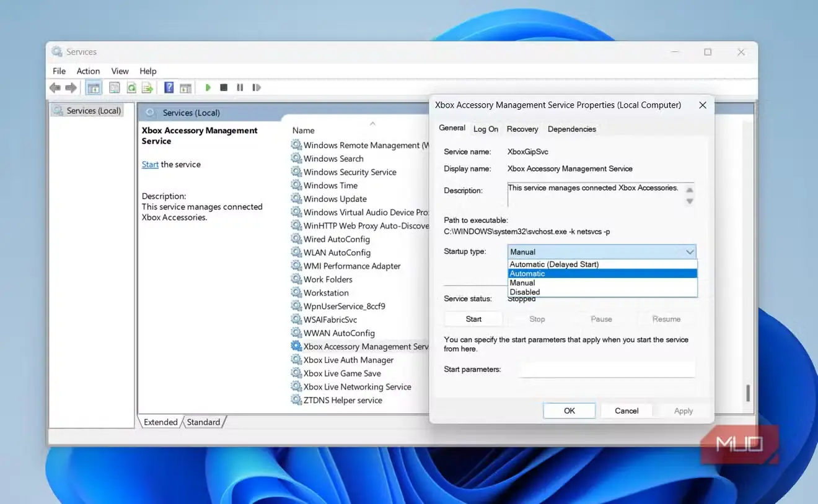Click the Start parameters input field
818x504 pixels.
click(x=607, y=370)
